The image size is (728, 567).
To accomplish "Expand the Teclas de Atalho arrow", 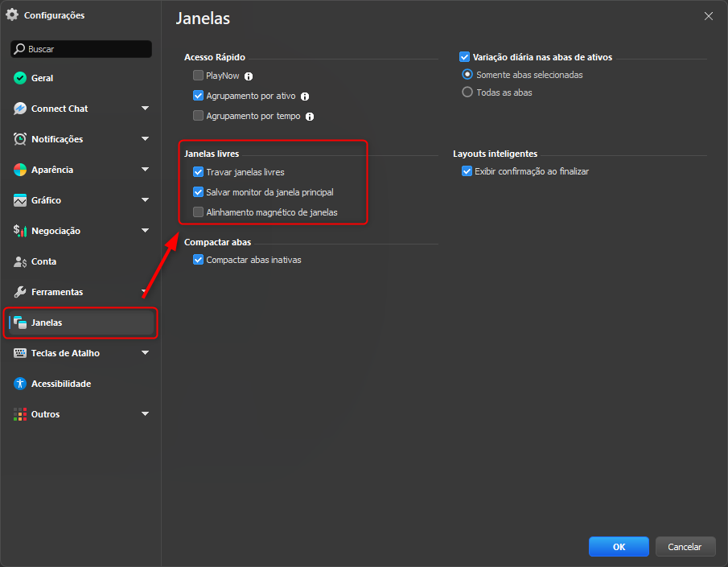I will pyautogui.click(x=146, y=353).
